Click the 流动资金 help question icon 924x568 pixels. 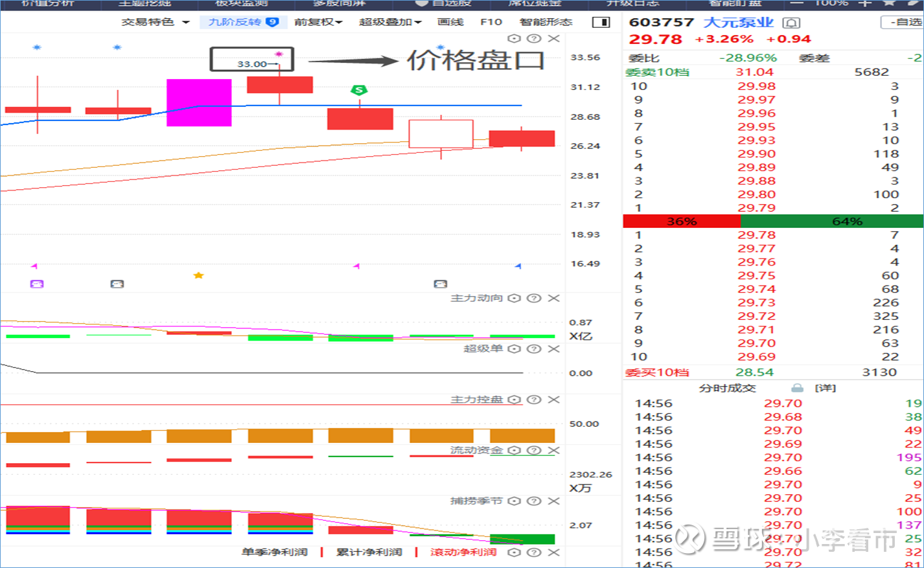(533, 449)
